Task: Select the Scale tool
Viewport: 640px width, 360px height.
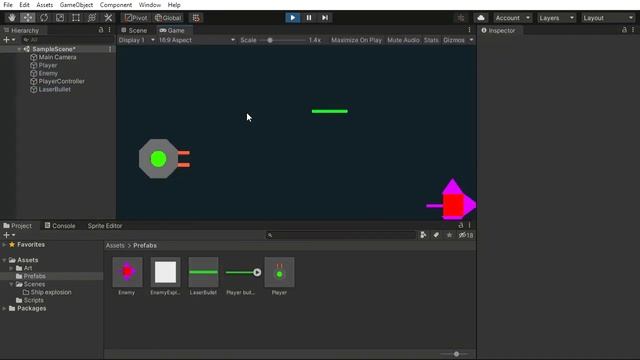Action: 60,18
